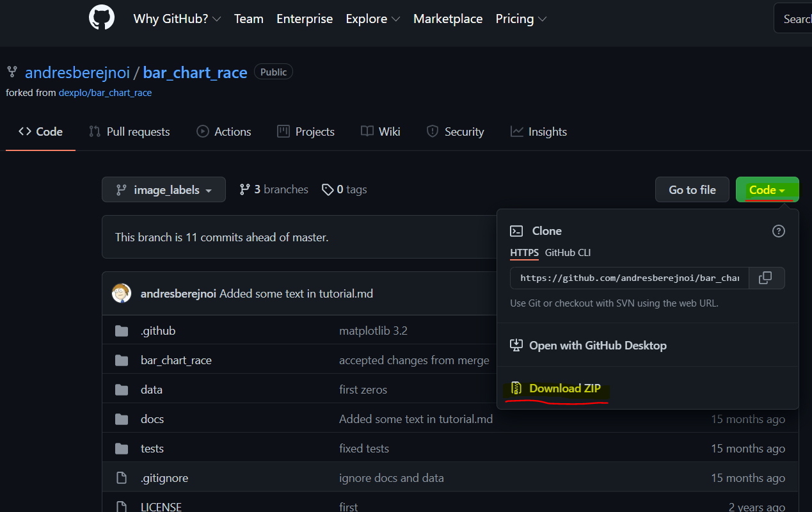Open the .github folder name
The width and height of the screenshot is (812, 512).
tap(158, 331)
